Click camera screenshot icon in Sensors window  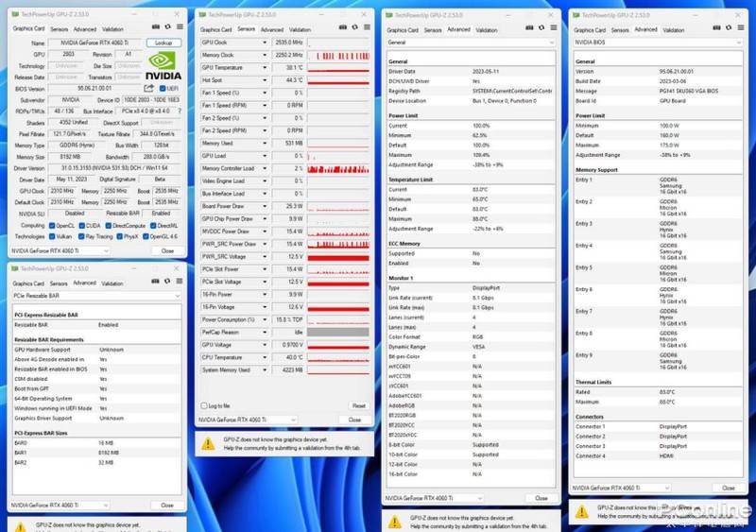(x=343, y=27)
